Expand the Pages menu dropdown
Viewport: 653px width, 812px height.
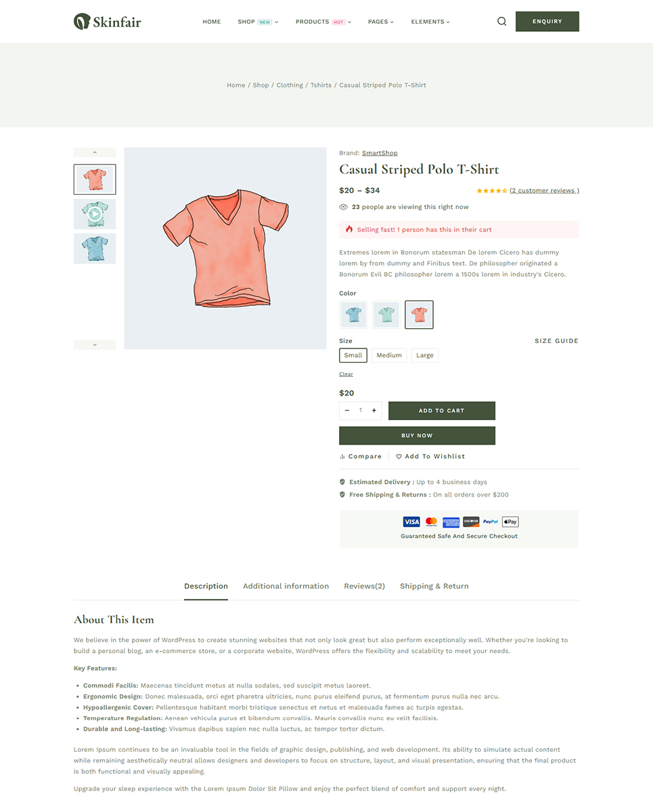381,22
